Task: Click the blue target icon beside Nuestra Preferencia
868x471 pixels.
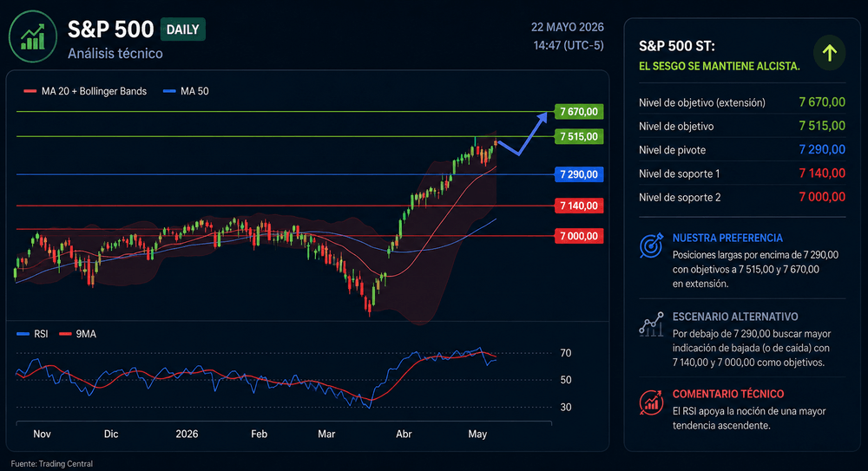Action: (651, 245)
